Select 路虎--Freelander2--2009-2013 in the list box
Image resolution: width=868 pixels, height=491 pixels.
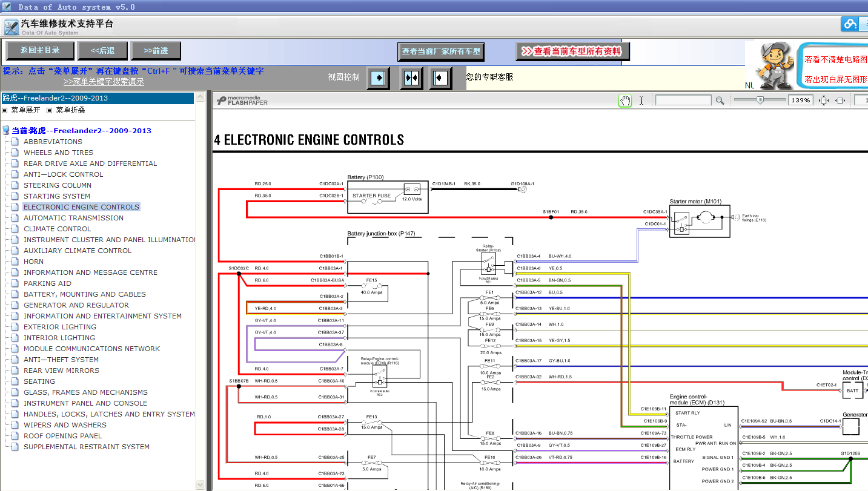point(98,98)
